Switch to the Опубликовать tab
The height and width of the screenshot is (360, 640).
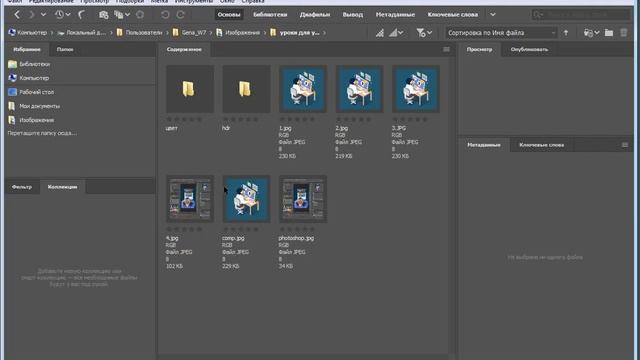(529, 49)
